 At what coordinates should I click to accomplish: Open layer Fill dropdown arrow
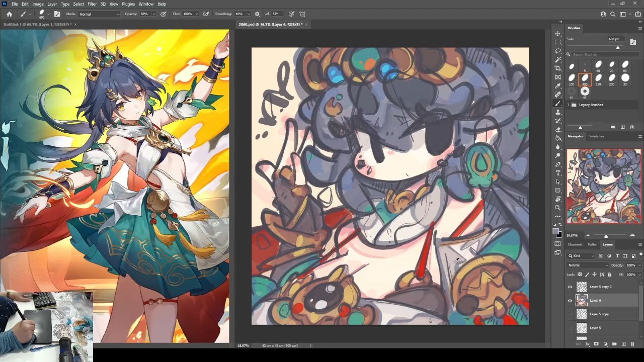(639, 275)
